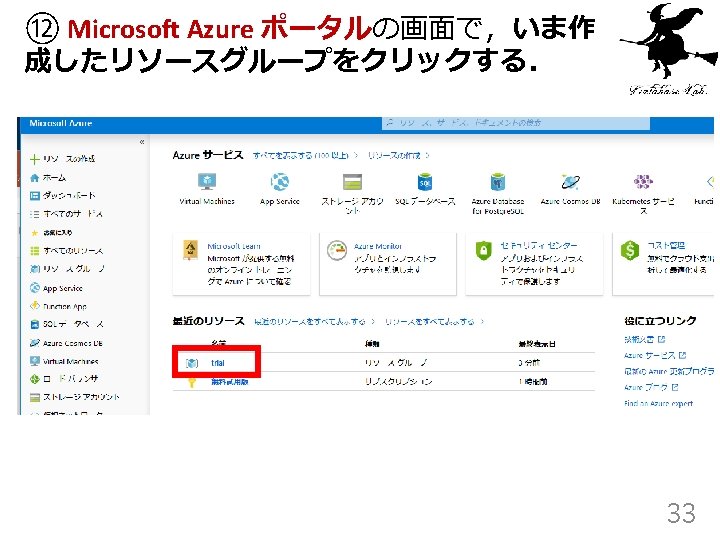Open the Find an Azure expert link

tap(658, 404)
